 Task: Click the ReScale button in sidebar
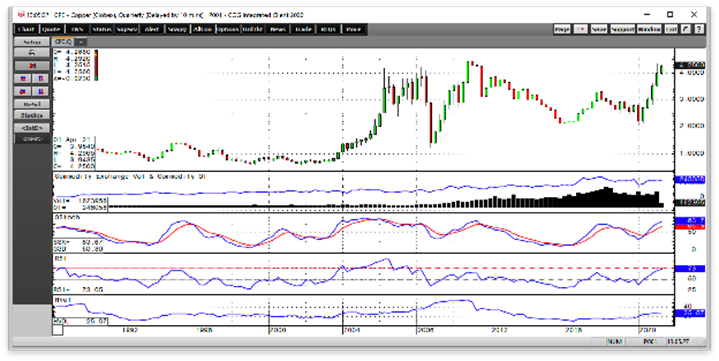[x=32, y=104]
